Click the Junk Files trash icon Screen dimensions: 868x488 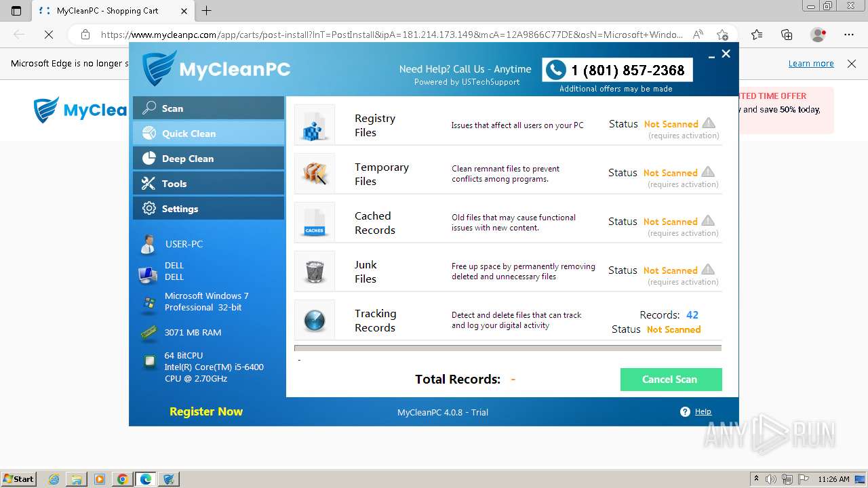click(x=315, y=271)
